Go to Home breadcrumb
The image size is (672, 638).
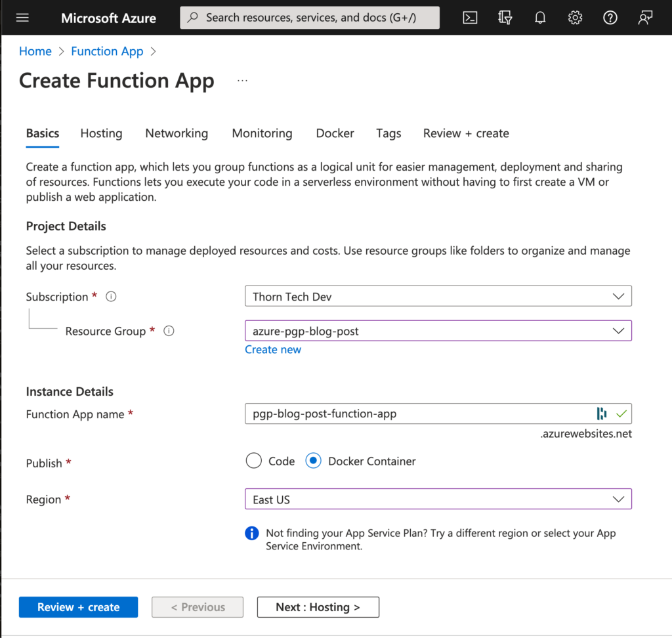pyautogui.click(x=35, y=51)
